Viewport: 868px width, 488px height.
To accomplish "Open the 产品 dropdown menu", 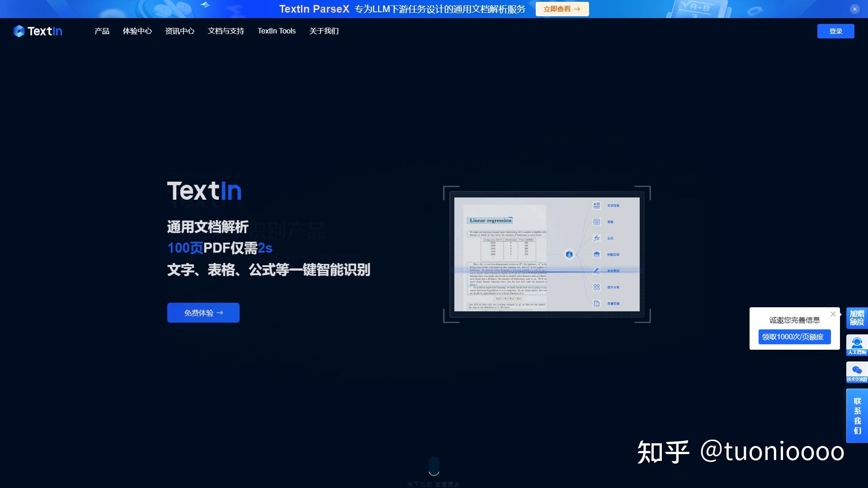I will pos(101,31).
